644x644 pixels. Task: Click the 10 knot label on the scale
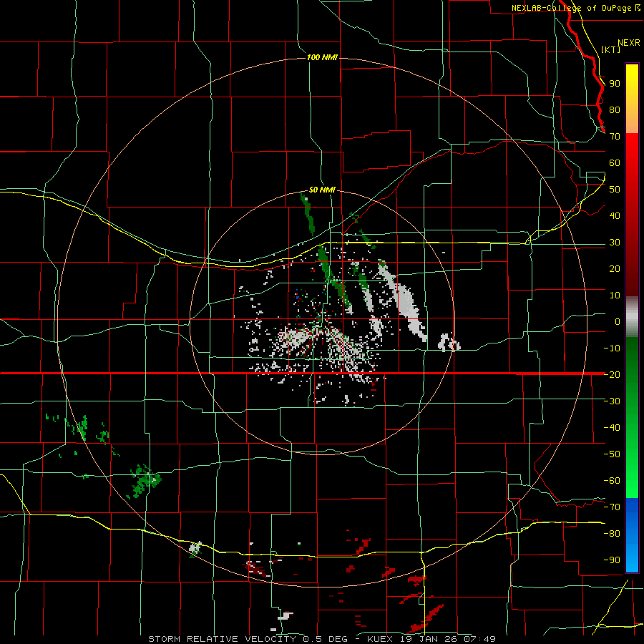pyautogui.click(x=615, y=296)
